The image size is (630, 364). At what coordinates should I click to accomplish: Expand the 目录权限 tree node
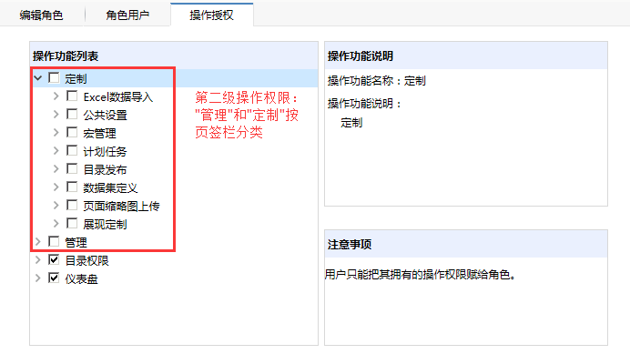pyautogui.click(x=38, y=260)
